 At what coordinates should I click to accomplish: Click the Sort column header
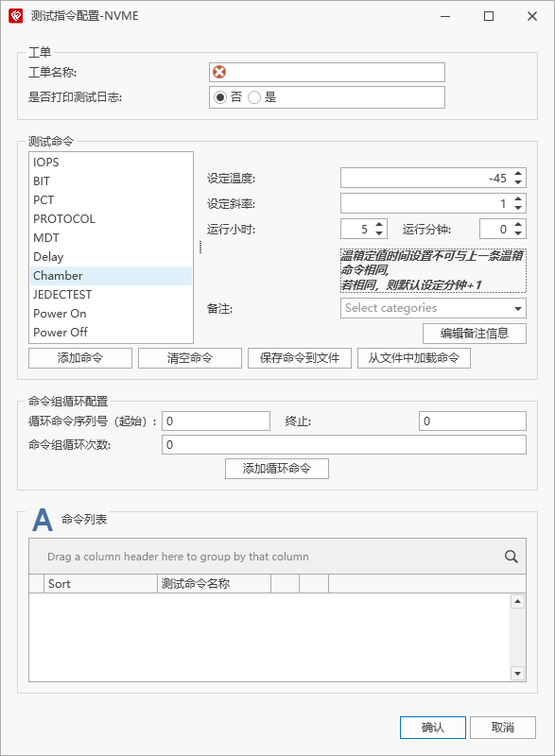coord(100,584)
